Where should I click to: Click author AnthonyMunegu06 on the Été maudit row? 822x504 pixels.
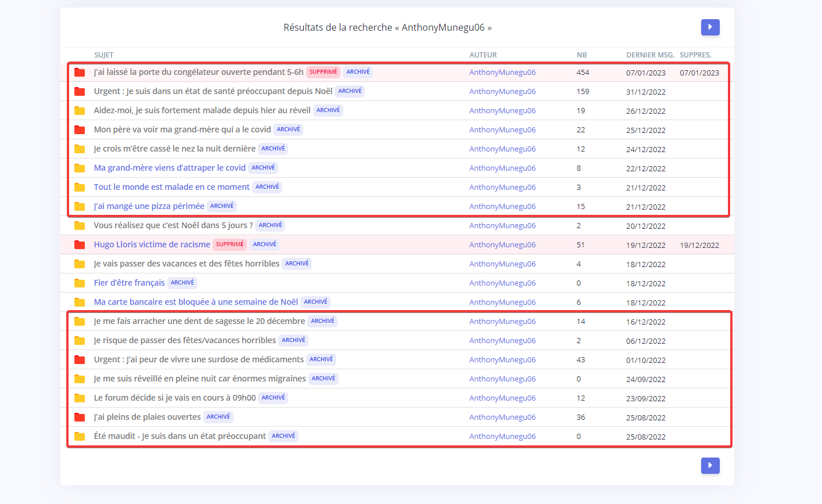pyautogui.click(x=502, y=437)
